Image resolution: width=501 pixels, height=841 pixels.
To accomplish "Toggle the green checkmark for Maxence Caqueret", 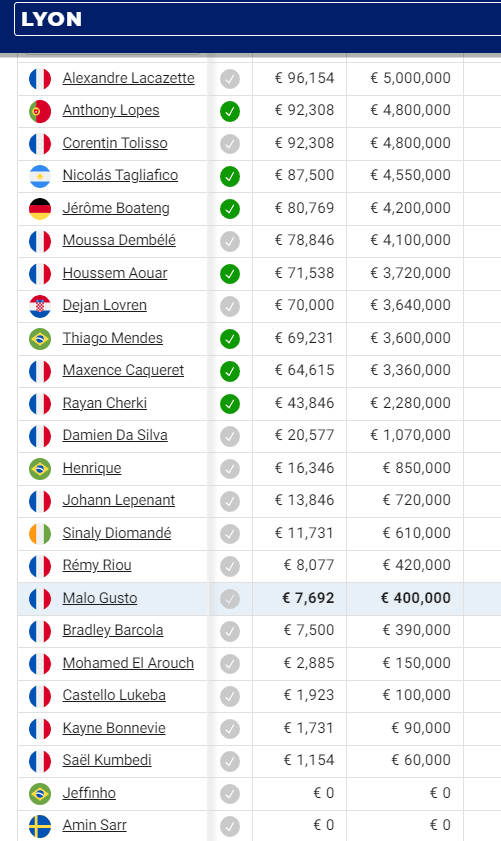I will [230, 371].
